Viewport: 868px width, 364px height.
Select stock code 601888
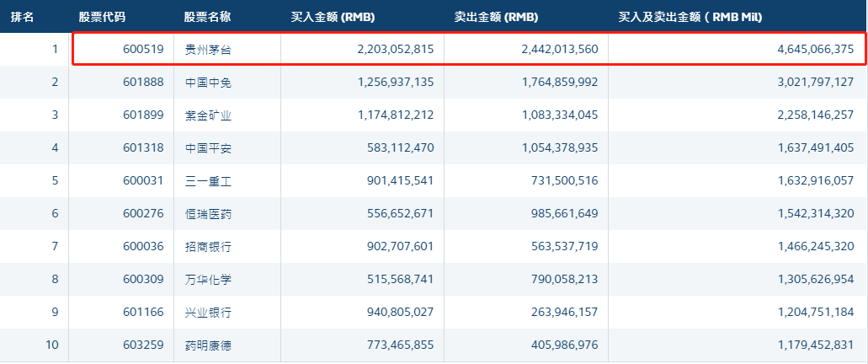point(143,82)
